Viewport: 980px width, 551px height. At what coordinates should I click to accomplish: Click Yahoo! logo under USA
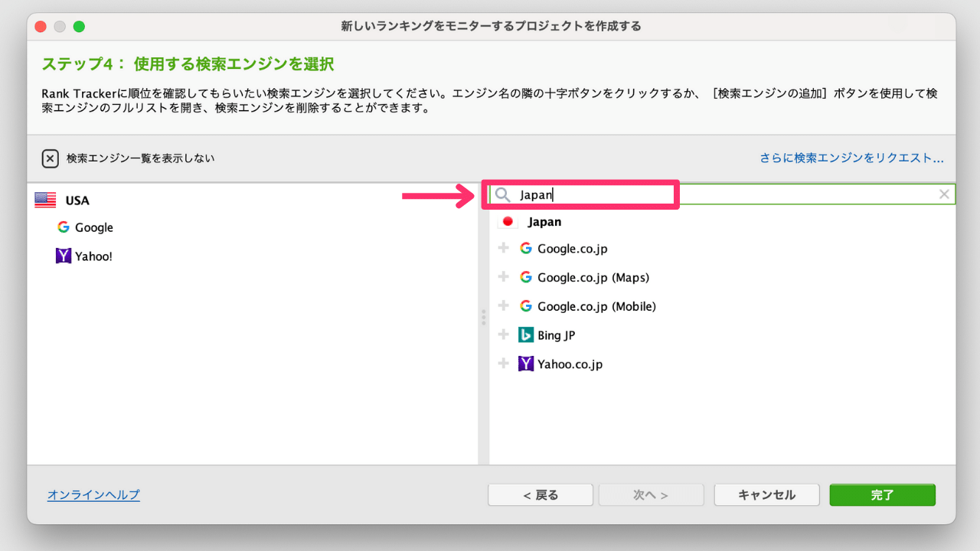tap(63, 256)
